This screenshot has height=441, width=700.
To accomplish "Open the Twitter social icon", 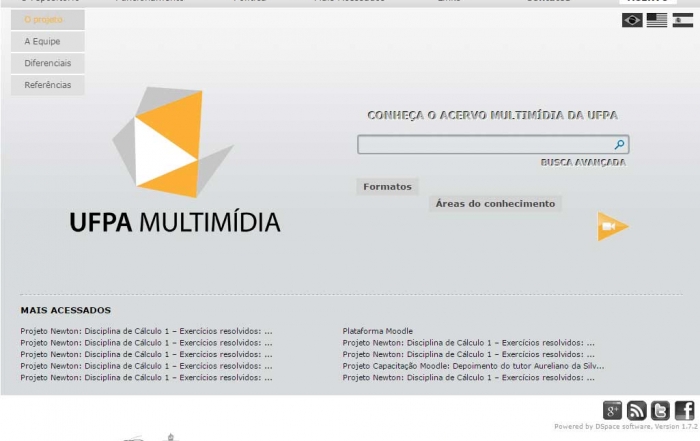I will coord(660,410).
